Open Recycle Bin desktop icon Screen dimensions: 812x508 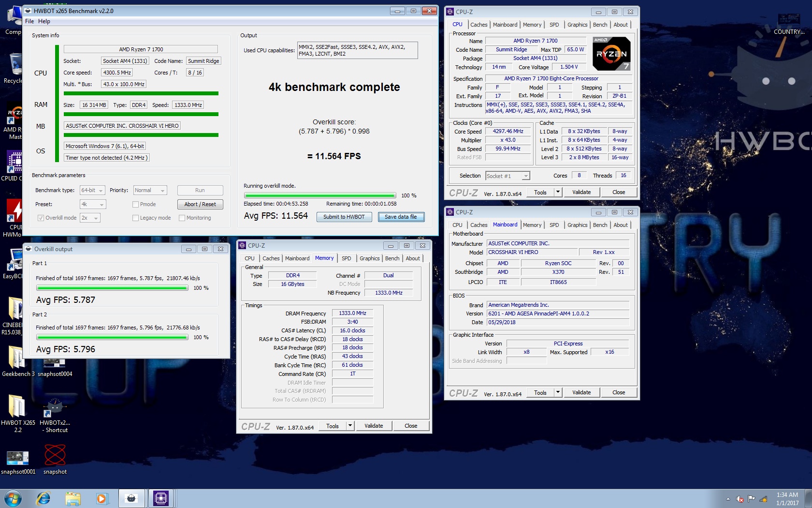pyautogui.click(x=14, y=68)
